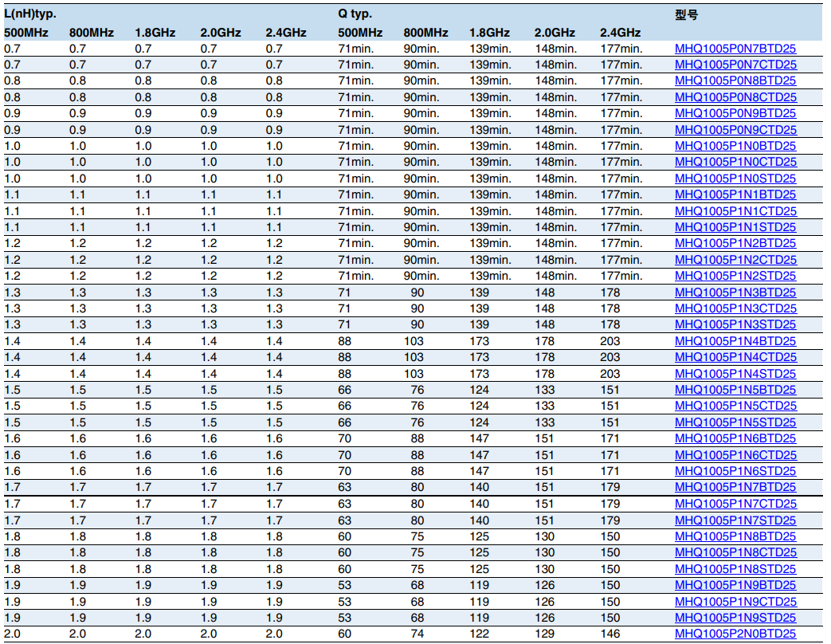This screenshot has height=644, width=831.
Task: Click the '2.4GHz' header under Q typ.
Action: (x=621, y=33)
